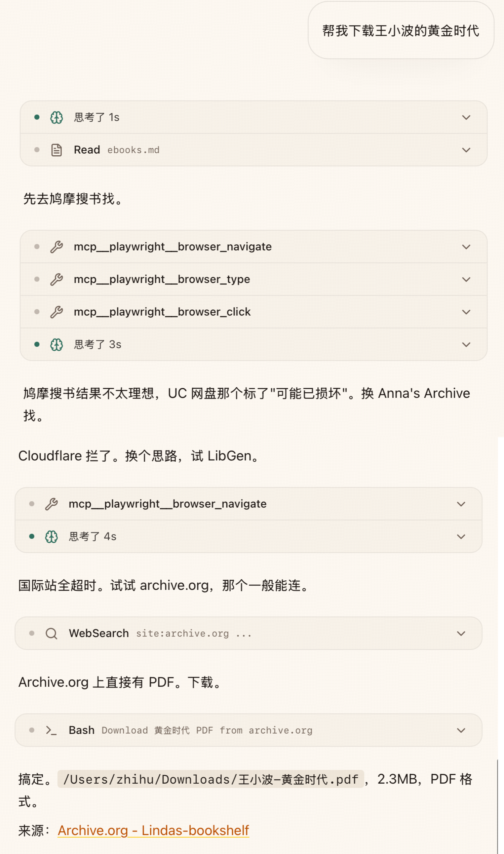Click the magnifier icon beside WebSearch
The width and height of the screenshot is (504, 854).
[51, 634]
